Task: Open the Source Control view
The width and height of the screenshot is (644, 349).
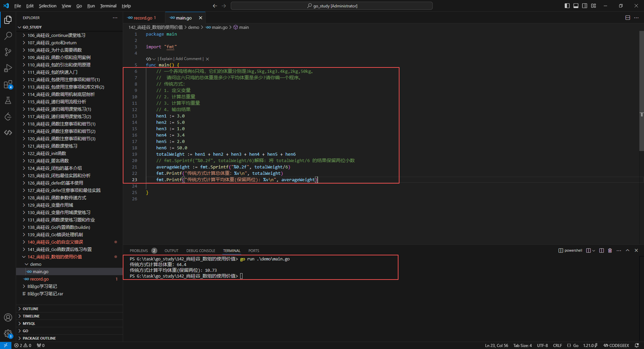Action: pos(8,52)
